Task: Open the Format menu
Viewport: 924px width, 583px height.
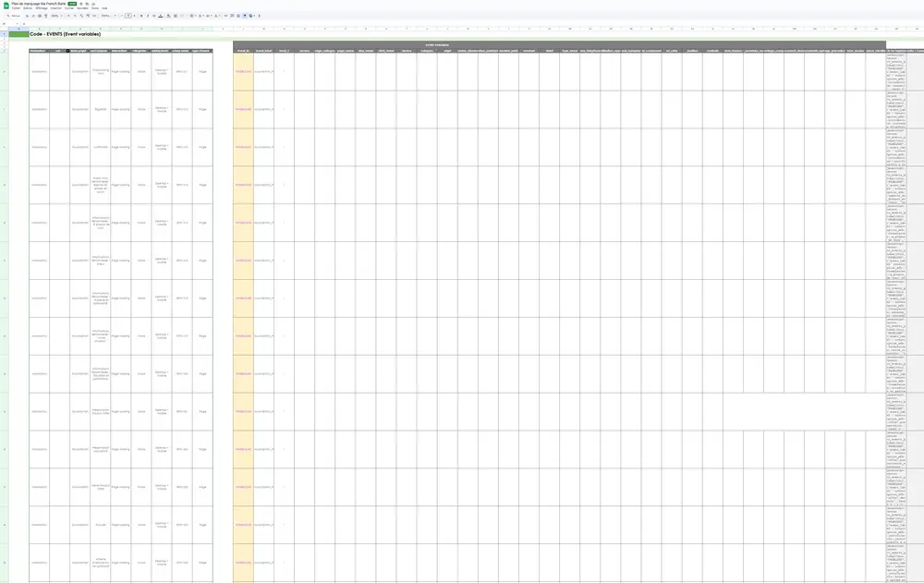Action: 68,8
